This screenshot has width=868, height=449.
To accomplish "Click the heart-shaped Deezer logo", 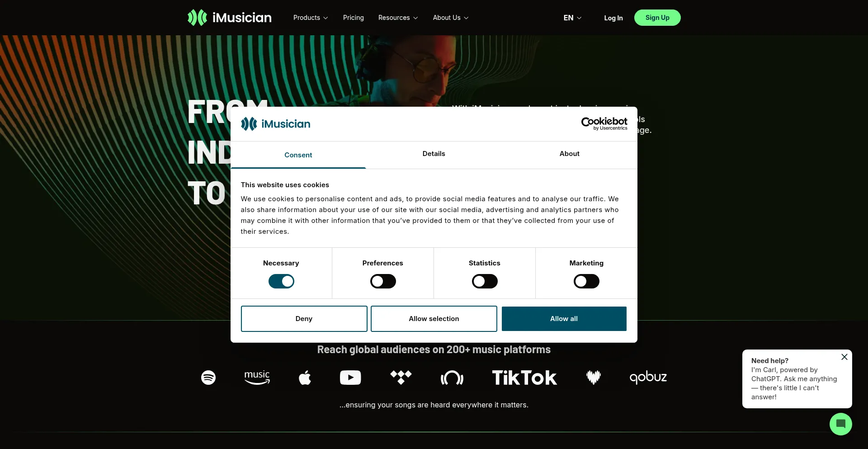I will click(594, 377).
